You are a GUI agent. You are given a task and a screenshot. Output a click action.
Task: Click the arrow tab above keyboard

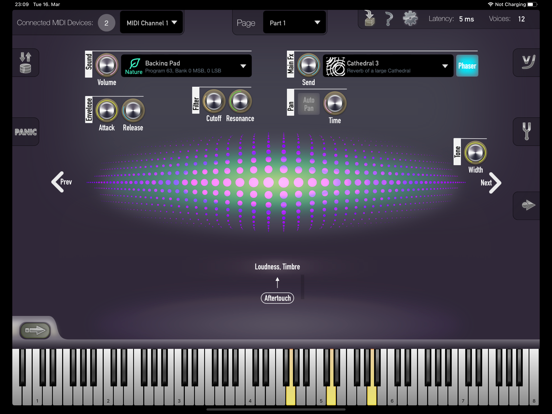pyautogui.click(x=35, y=330)
